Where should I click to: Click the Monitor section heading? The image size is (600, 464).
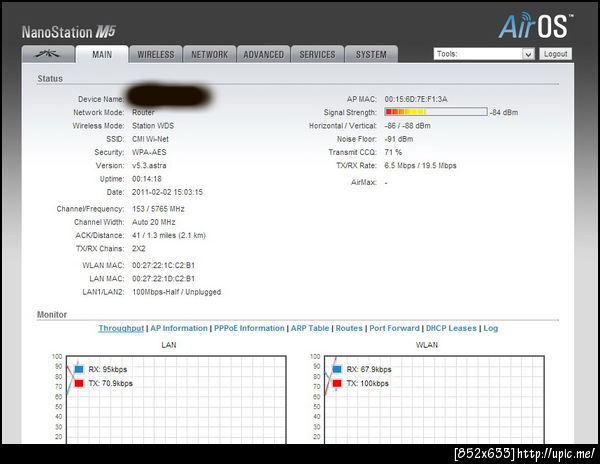[52, 314]
